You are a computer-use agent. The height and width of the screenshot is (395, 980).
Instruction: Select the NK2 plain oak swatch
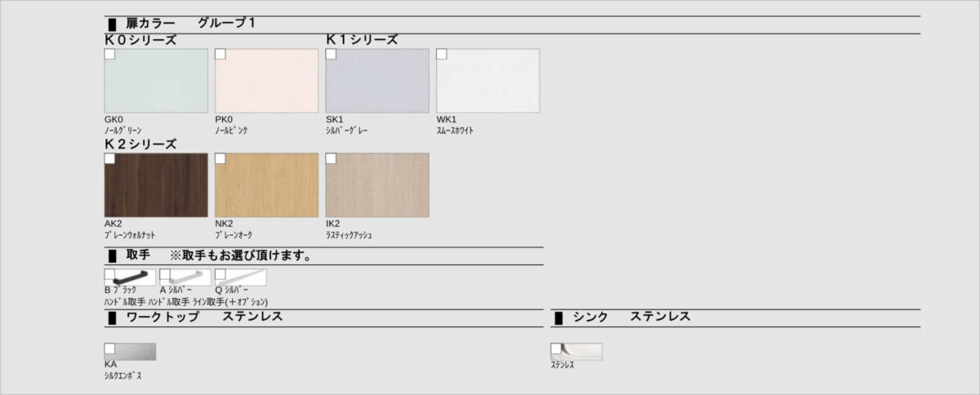pyautogui.click(x=266, y=185)
